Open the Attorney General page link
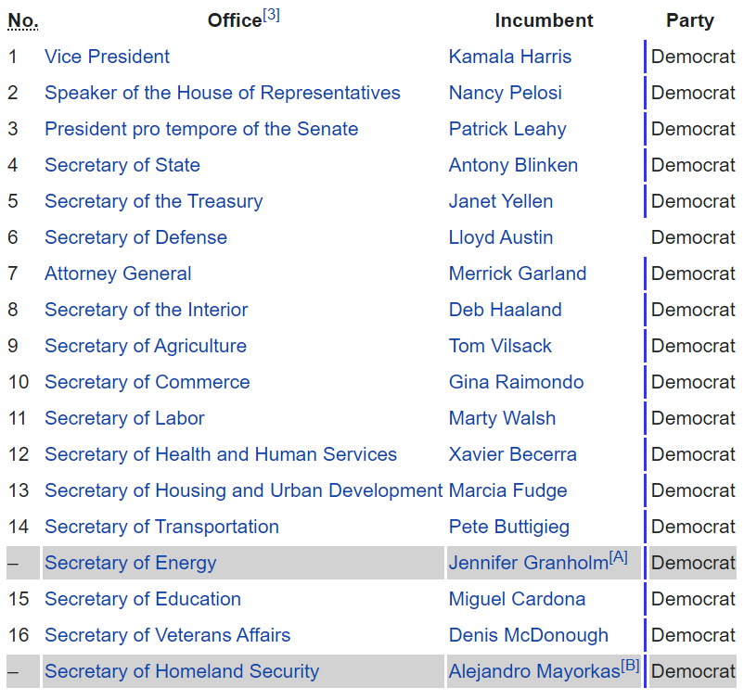The height and width of the screenshot is (700, 744). (118, 274)
